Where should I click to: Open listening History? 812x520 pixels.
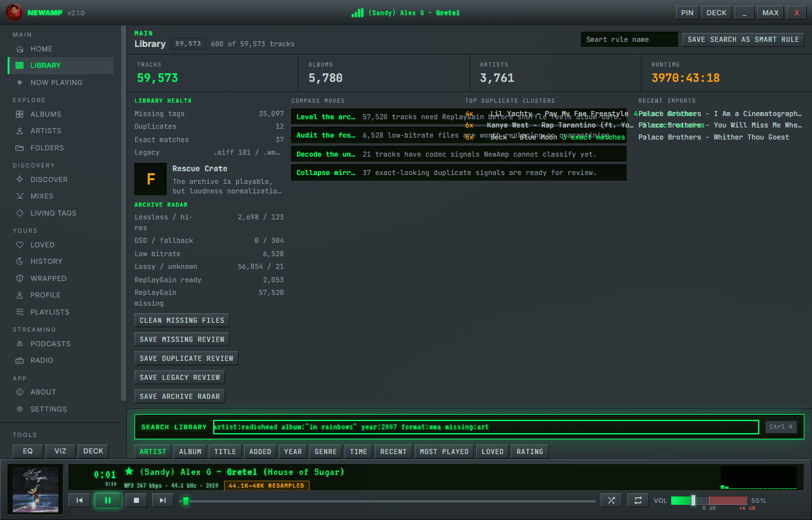click(61, 261)
